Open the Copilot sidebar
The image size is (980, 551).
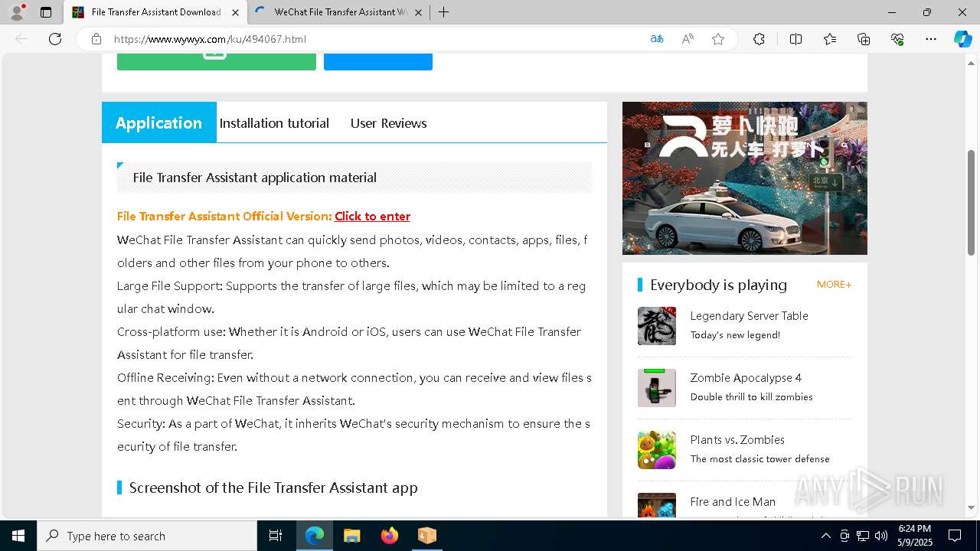[x=962, y=39]
